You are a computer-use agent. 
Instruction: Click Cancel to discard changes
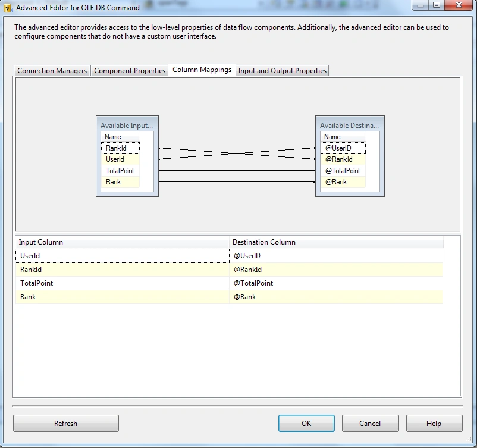click(370, 424)
